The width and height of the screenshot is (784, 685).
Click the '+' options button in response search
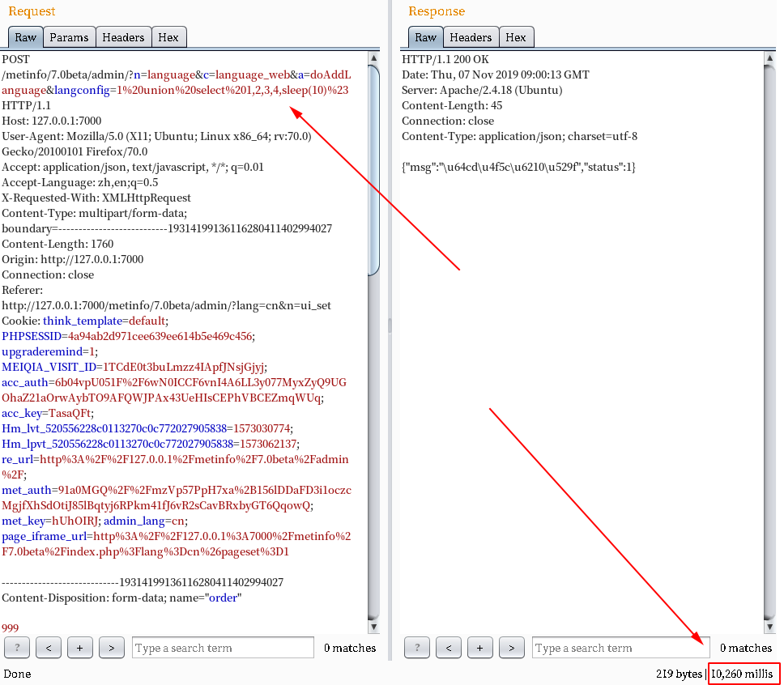pyautogui.click(x=480, y=648)
